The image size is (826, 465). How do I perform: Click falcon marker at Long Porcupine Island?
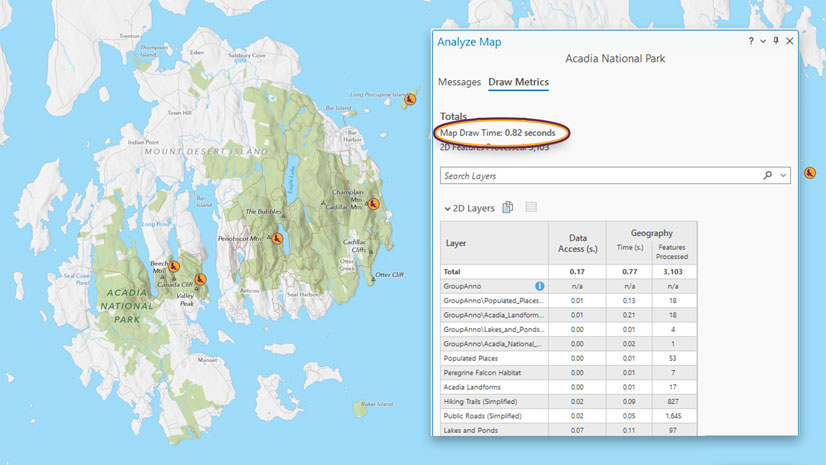tap(410, 99)
